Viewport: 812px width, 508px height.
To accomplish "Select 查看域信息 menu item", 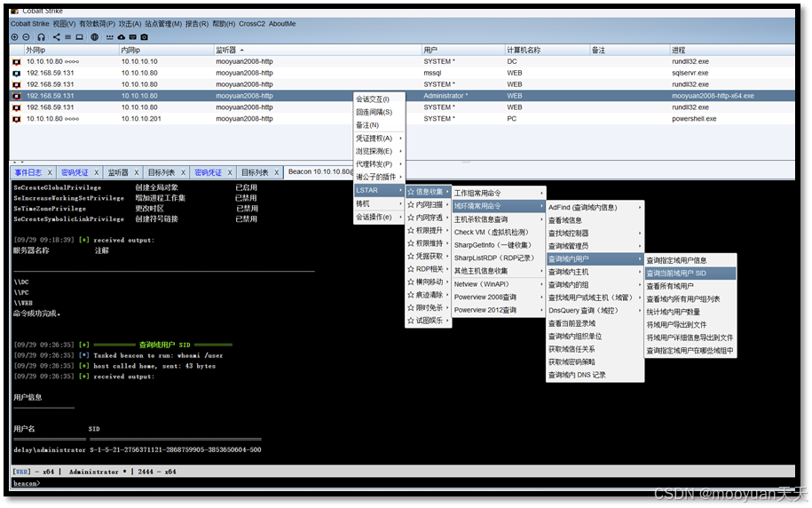I will pos(595,220).
